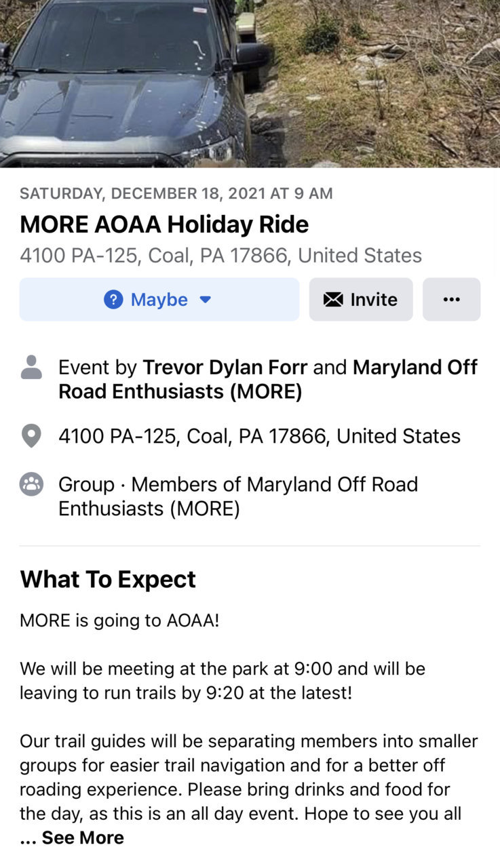Tap the question mark Maybe icon
This screenshot has width=500, height=868.
(x=113, y=299)
